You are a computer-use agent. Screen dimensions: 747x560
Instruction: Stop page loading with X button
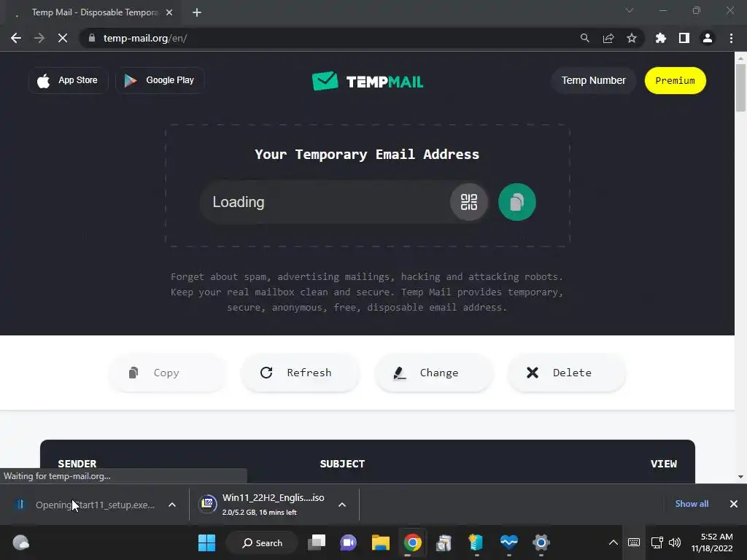[x=63, y=38]
